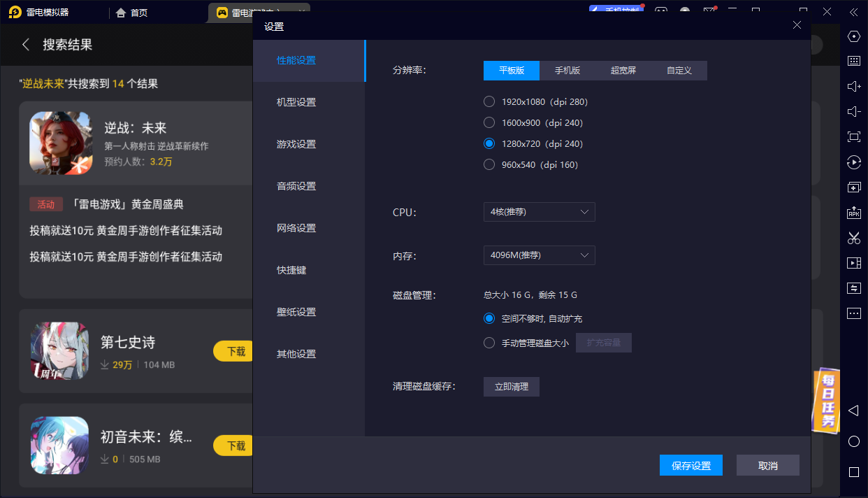This screenshot has width=868, height=498.
Task: Start the operation recorder icon
Action: tap(853, 162)
